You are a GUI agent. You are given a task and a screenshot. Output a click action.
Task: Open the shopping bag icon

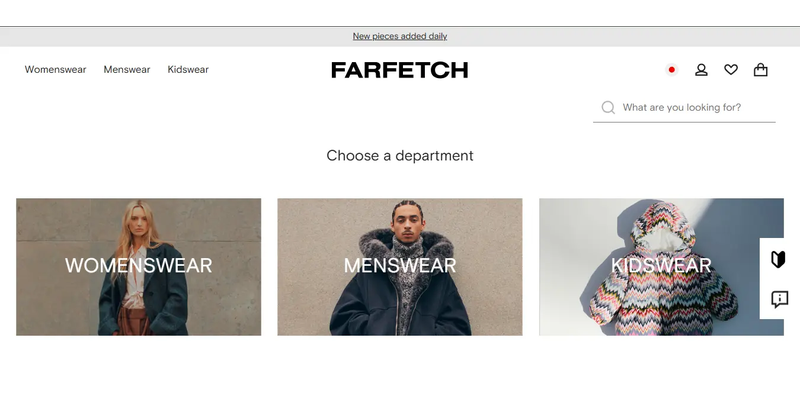click(760, 69)
